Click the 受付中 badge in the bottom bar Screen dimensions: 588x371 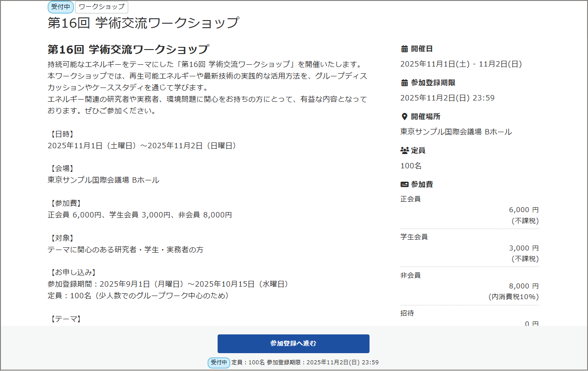(x=218, y=363)
